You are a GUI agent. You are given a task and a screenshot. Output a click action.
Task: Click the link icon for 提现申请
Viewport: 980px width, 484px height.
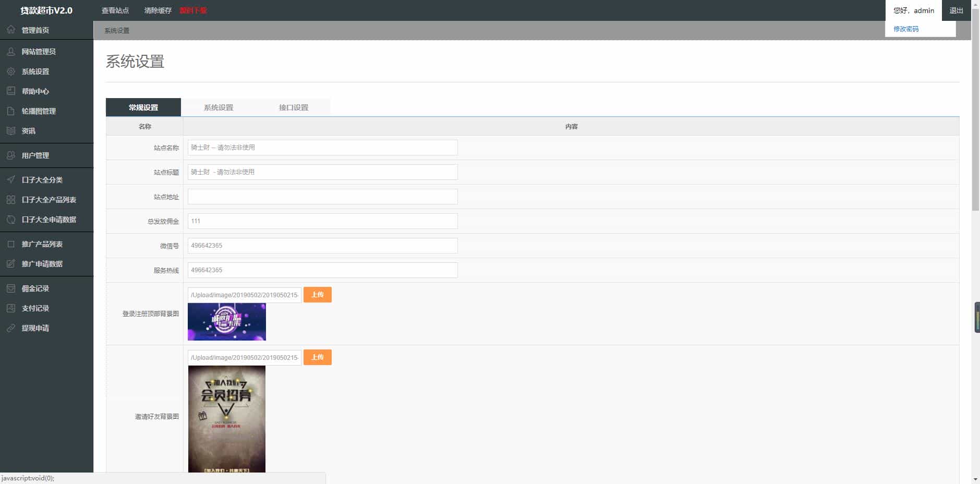[11, 328]
